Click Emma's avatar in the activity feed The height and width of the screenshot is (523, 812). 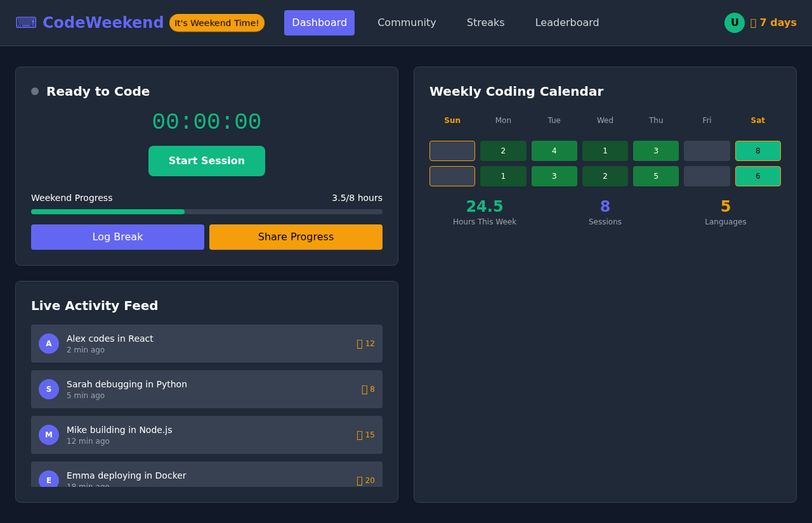coord(49,480)
